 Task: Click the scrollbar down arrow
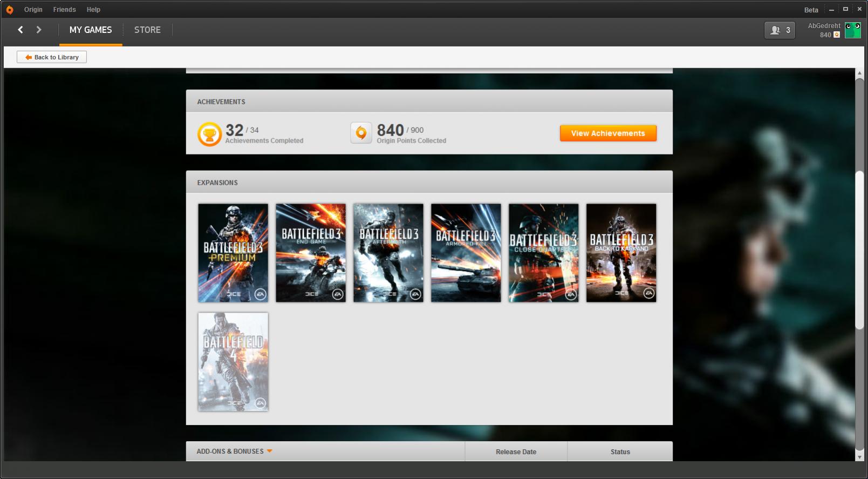(859, 457)
